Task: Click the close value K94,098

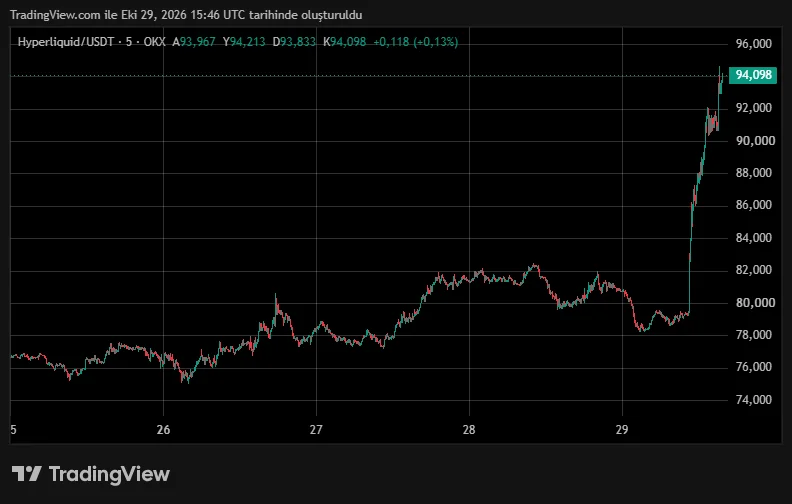Action: click(x=344, y=42)
